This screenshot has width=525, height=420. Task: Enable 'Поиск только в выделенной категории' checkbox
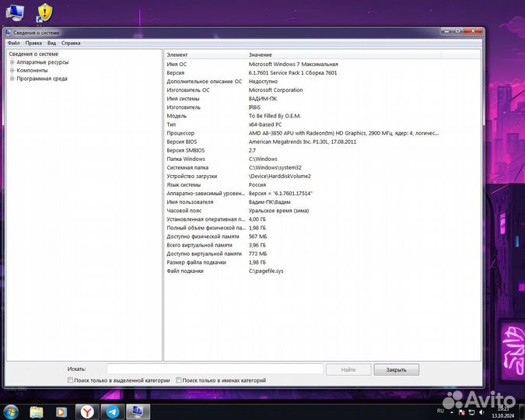[x=72, y=380]
